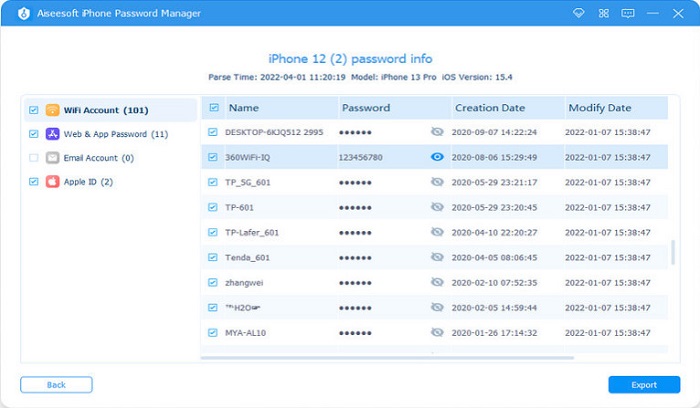Click the diamond upgrade icon in title bar
This screenshot has height=408, width=700.
(x=578, y=13)
